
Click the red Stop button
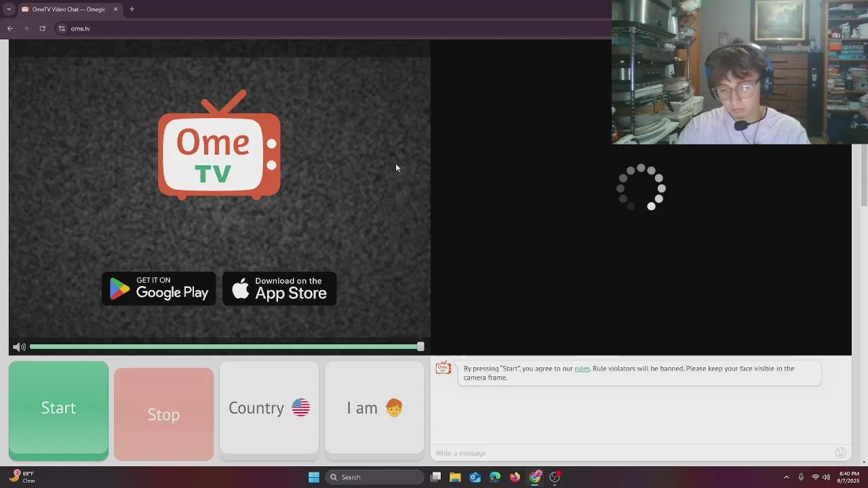163,414
